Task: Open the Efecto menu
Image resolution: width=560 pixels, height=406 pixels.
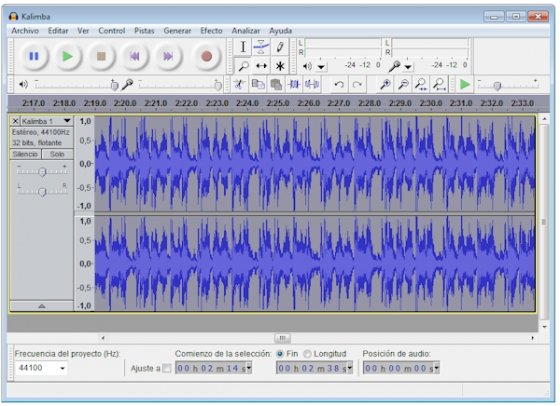Action: [x=211, y=31]
